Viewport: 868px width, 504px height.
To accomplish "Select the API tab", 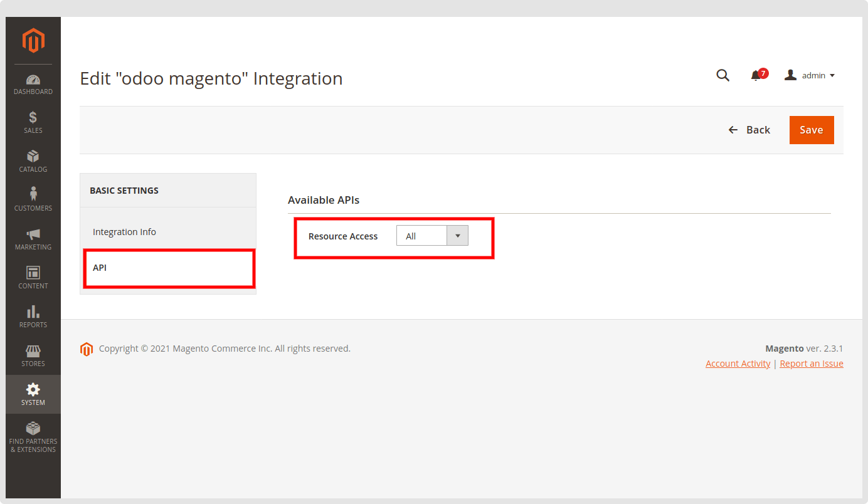I will (168, 268).
